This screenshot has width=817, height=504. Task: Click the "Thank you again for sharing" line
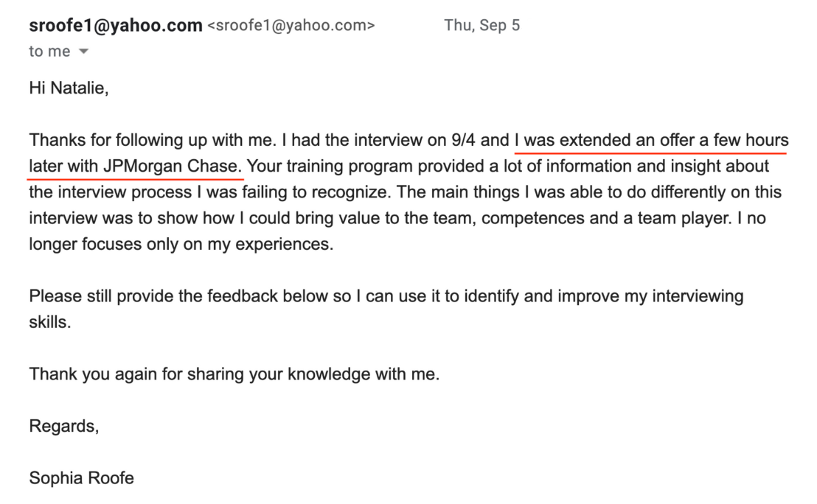(140, 374)
